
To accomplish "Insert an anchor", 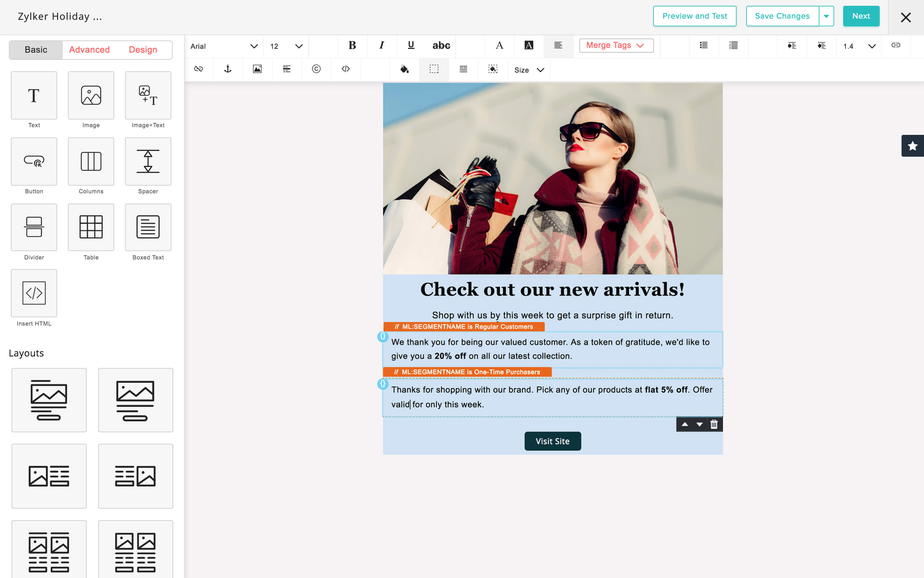I will [228, 69].
